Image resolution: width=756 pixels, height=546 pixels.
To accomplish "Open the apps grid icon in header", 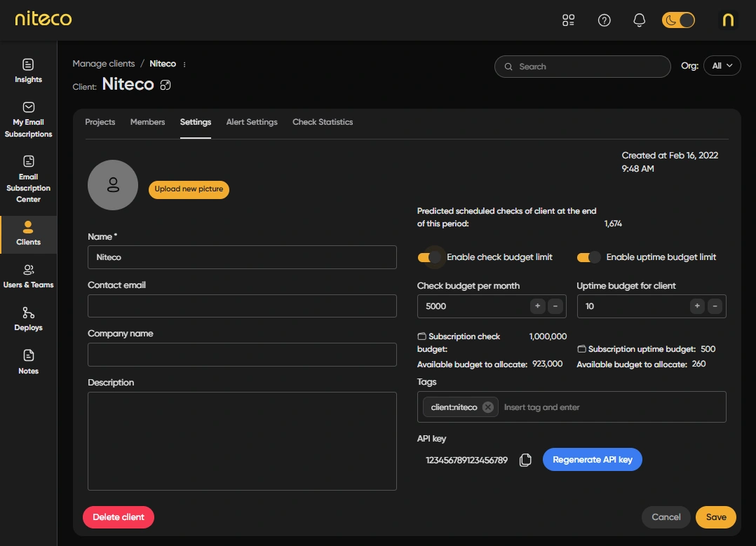I will tap(569, 20).
